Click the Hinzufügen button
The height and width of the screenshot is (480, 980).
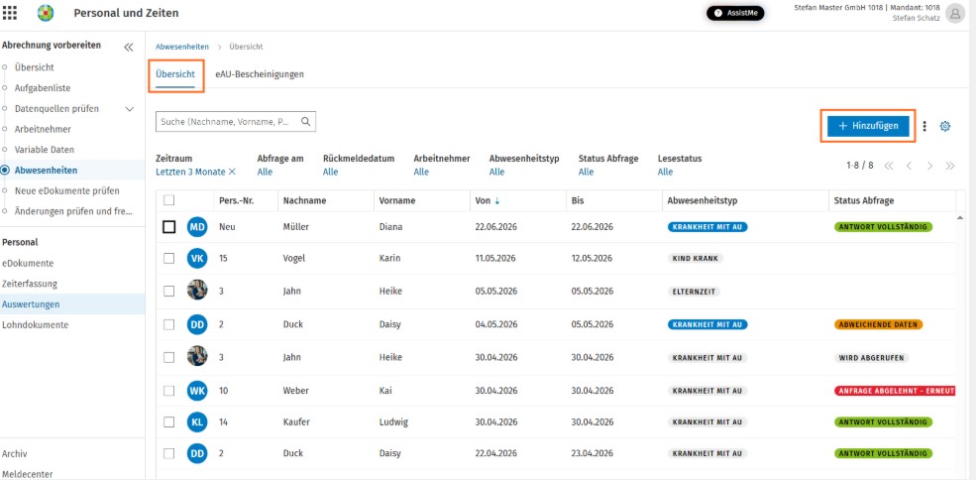pyautogui.click(x=868, y=126)
